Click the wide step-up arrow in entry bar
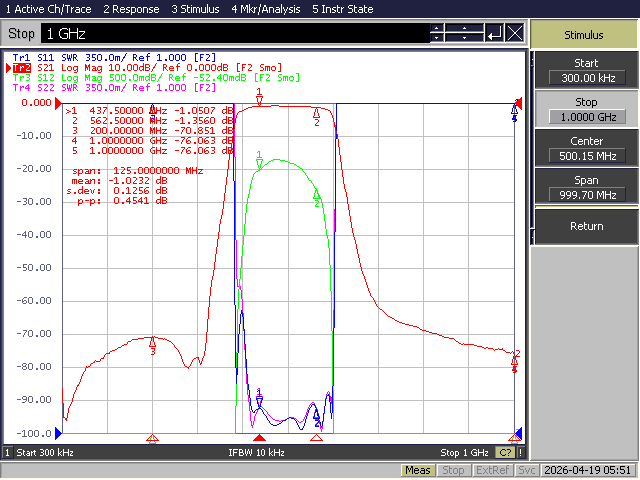 point(464,28)
